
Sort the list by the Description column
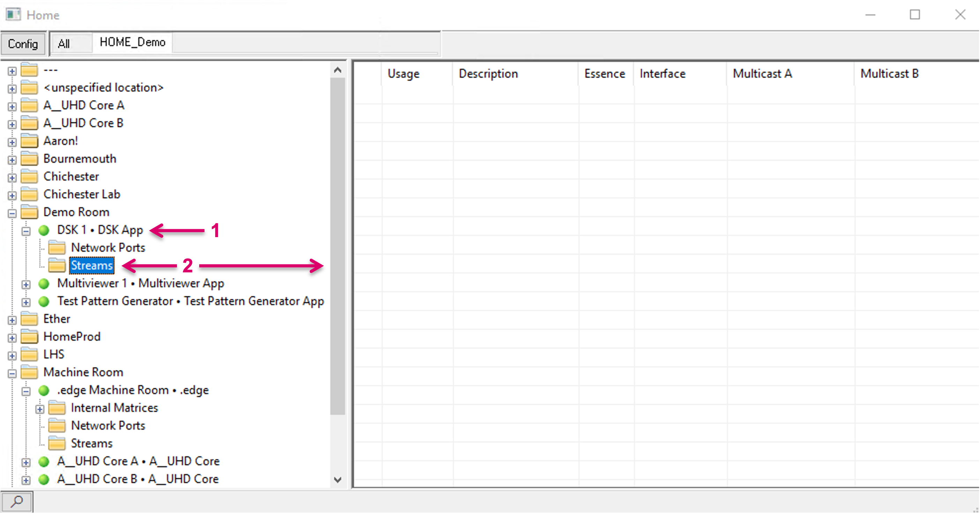(x=488, y=73)
